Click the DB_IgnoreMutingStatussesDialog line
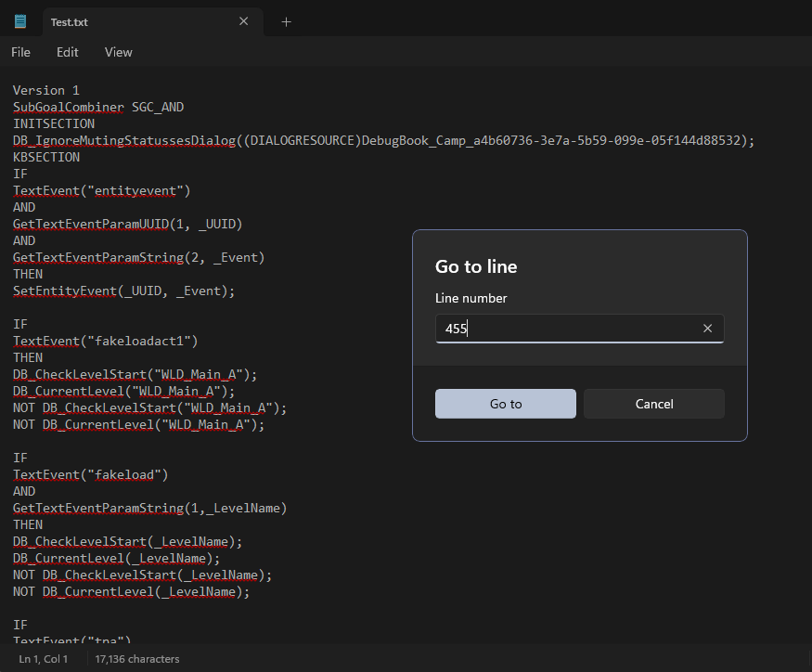 384,140
